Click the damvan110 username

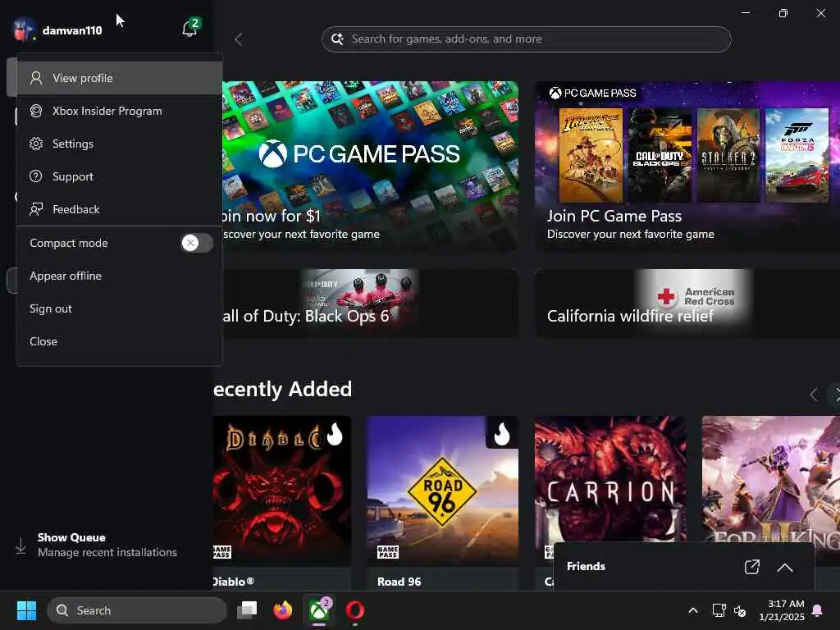(x=72, y=30)
